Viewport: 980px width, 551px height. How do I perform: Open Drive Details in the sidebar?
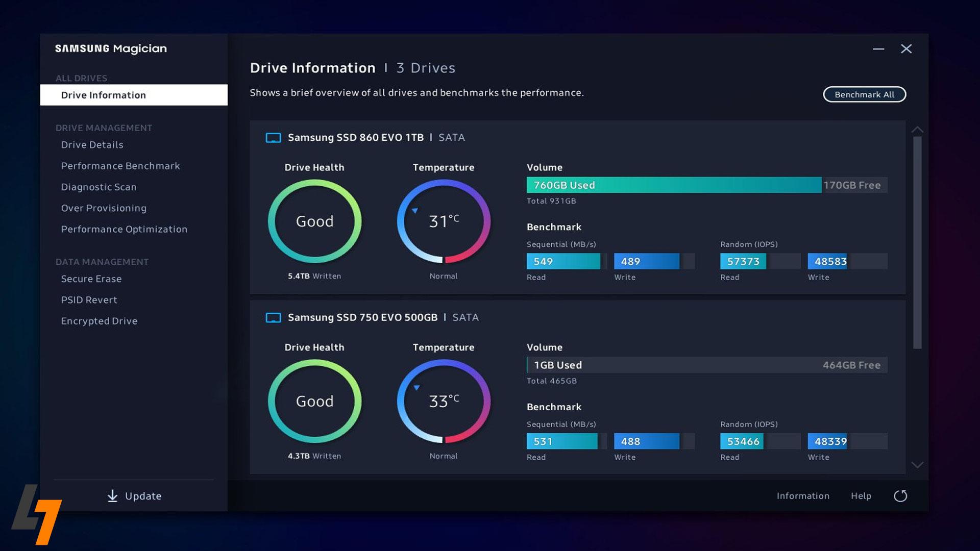pos(92,145)
